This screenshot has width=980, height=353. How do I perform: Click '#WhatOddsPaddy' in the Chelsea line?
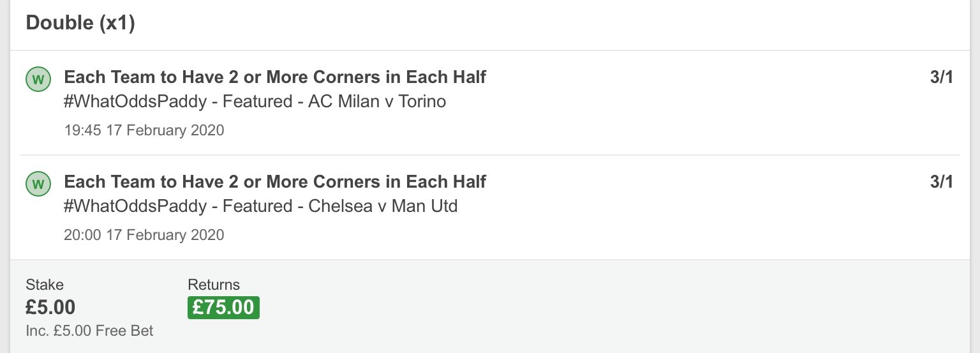(135, 206)
